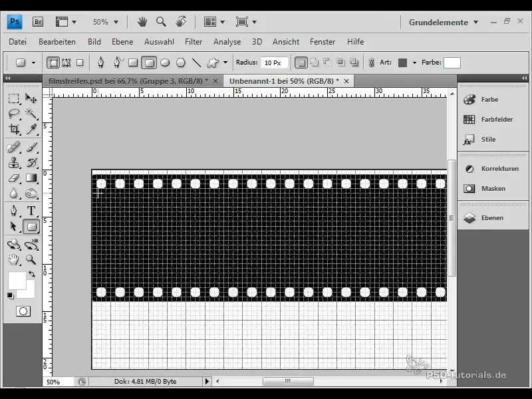Select the Lasso tool

tap(13, 113)
